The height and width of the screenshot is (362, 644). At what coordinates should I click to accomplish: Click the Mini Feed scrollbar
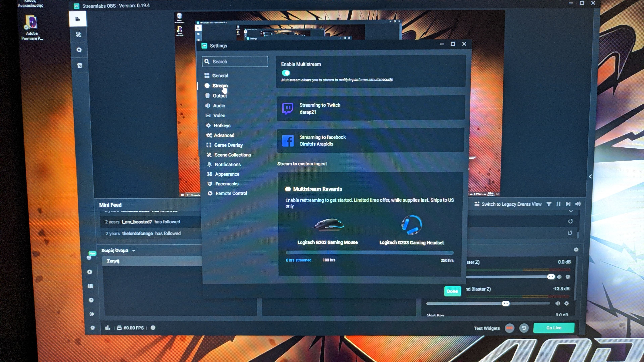tap(578, 235)
